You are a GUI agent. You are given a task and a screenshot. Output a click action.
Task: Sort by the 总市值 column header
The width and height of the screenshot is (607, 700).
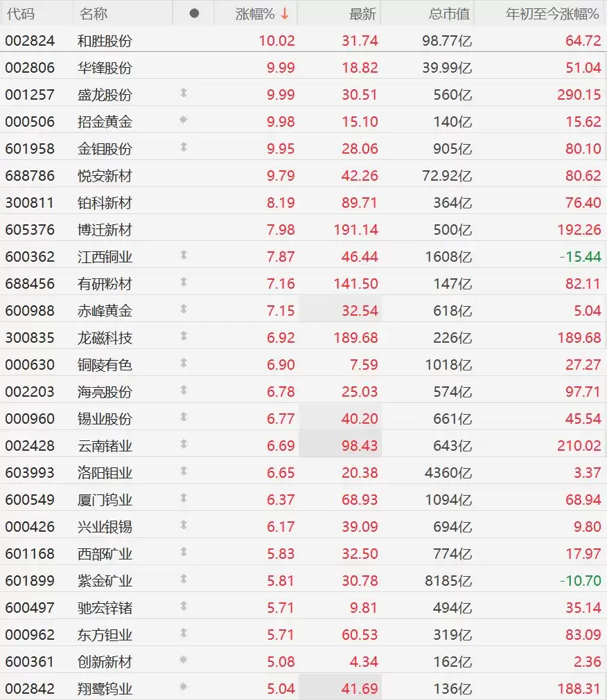tap(449, 14)
